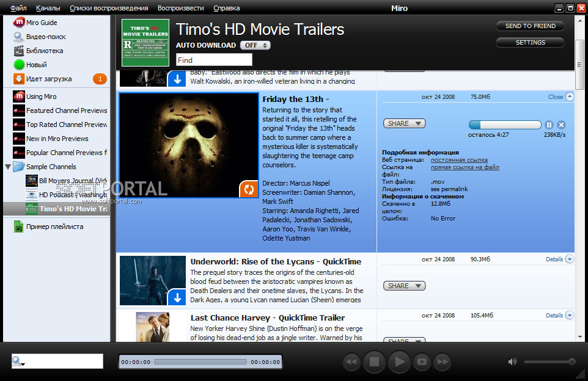Click the playback timeline bar
This screenshot has width=588, height=381.
coord(200,362)
